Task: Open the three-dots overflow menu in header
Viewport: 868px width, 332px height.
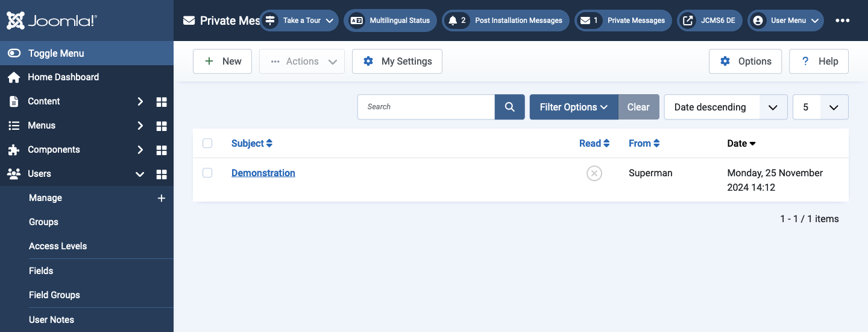Action: point(843,21)
